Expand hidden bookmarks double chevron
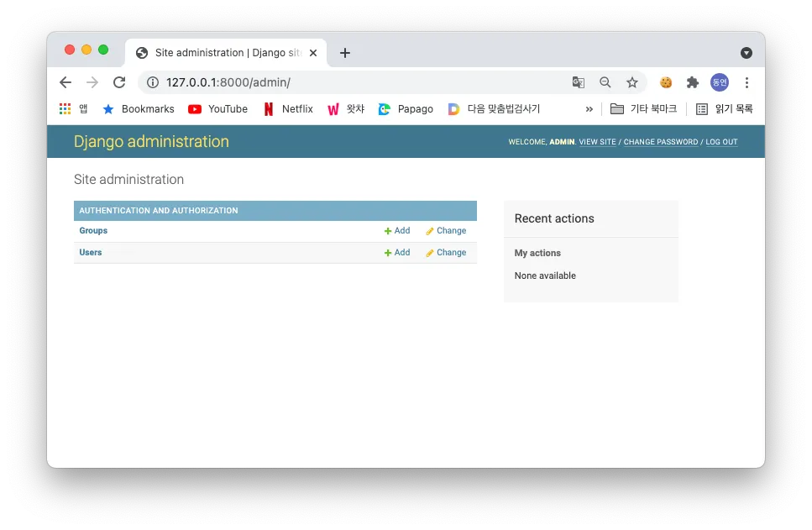 589,109
